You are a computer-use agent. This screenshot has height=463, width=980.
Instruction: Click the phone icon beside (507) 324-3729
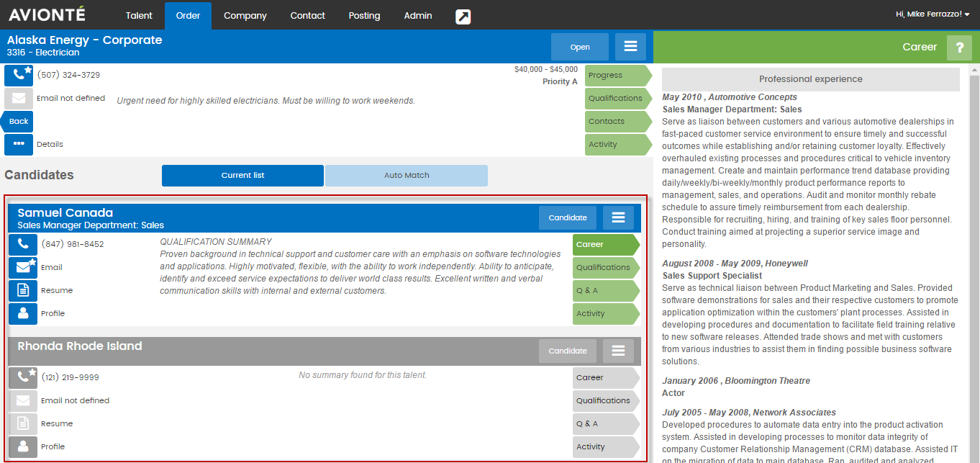point(19,75)
